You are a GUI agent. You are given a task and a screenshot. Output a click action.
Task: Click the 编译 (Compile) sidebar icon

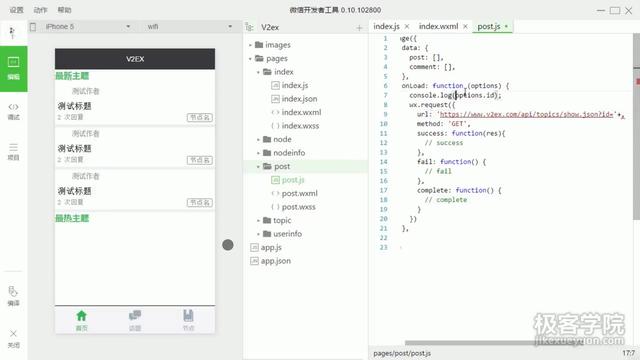click(13, 296)
